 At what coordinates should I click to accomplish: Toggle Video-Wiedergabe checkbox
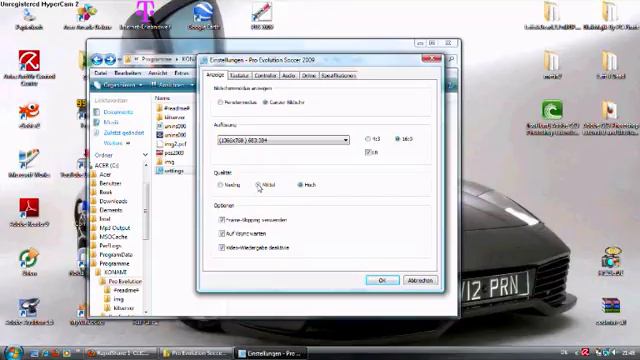[222, 247]
